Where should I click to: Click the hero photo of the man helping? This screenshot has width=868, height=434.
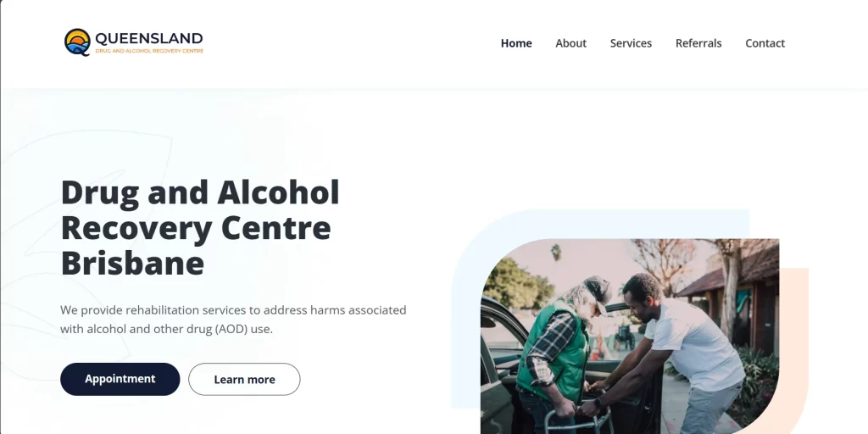(x=630, y=337)
